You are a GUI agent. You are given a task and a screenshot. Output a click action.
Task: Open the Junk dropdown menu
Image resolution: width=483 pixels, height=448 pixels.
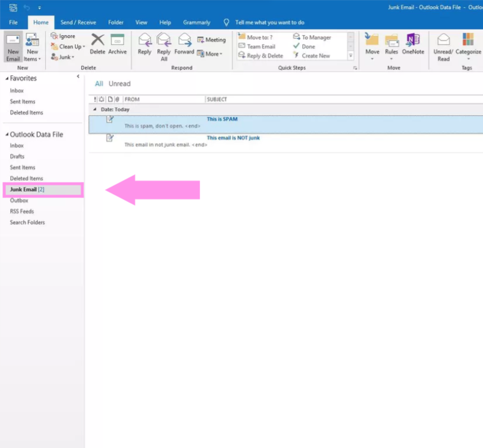63,57
